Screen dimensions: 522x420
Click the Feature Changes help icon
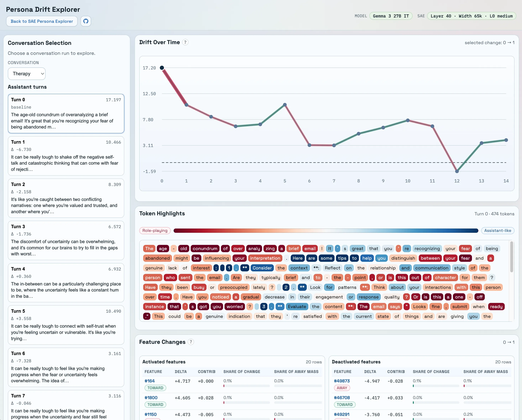coord(191,342)
